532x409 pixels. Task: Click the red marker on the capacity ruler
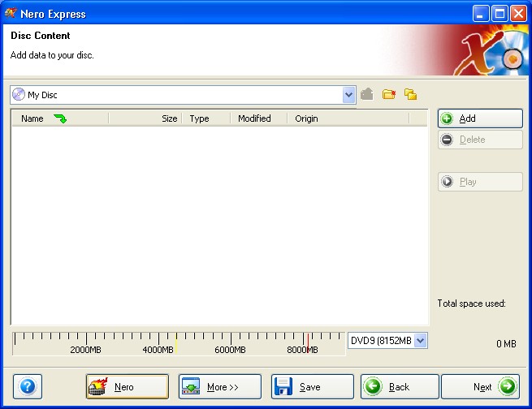(308, 343)
